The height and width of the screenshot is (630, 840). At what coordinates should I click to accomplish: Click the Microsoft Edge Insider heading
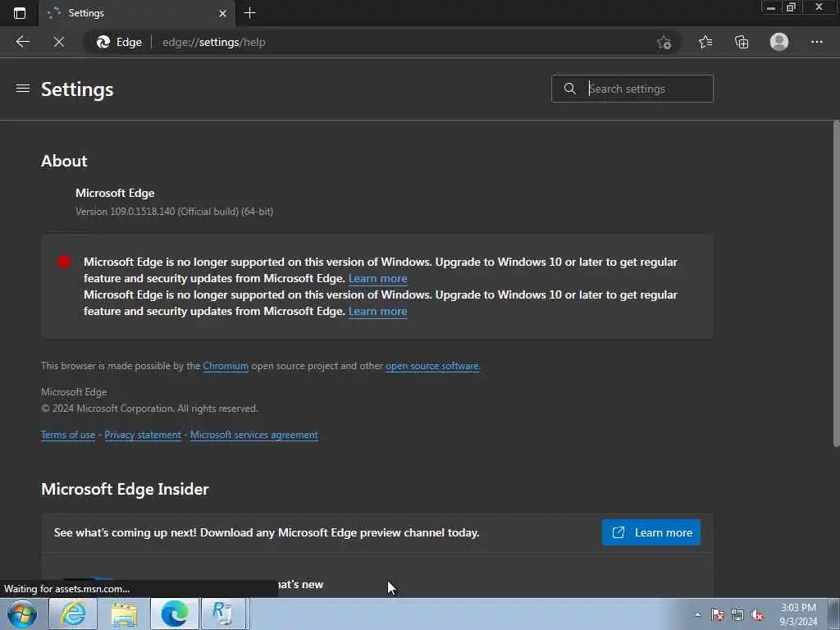[125, 489]
